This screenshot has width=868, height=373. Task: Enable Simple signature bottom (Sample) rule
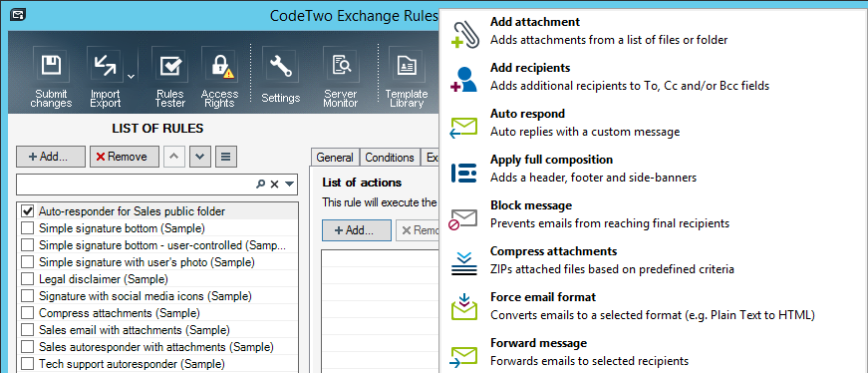pos(27,227)
